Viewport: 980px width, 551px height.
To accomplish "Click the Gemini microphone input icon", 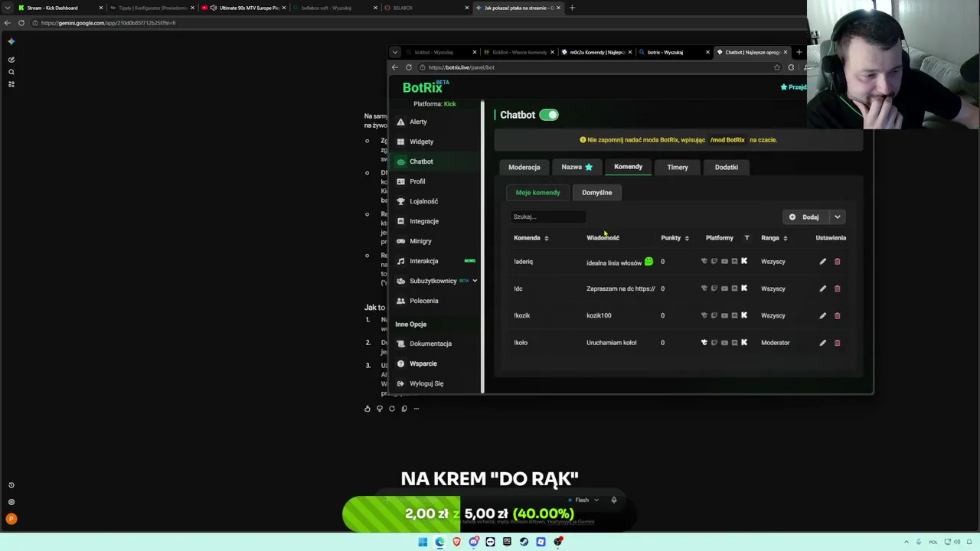I will point(613,500).
